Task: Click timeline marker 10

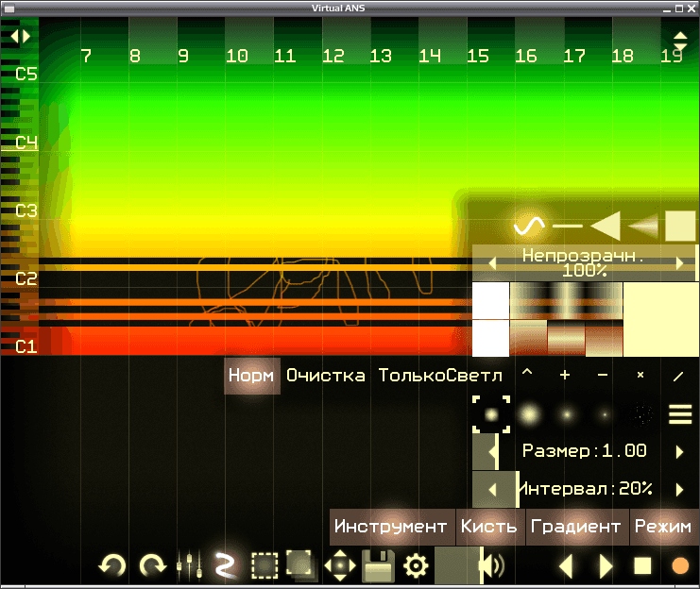Action: [x=236, y=57]
